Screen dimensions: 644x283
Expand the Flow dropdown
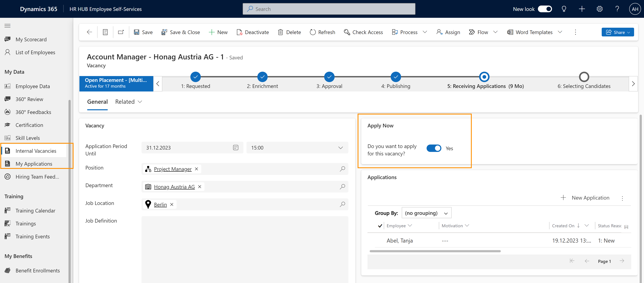[x=495, y=32]
